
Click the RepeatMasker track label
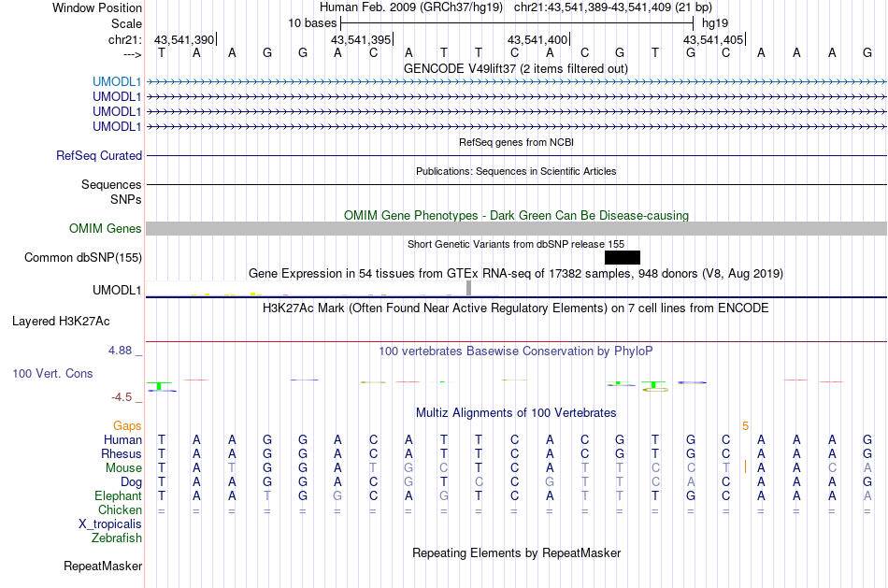tap(103, 566)
